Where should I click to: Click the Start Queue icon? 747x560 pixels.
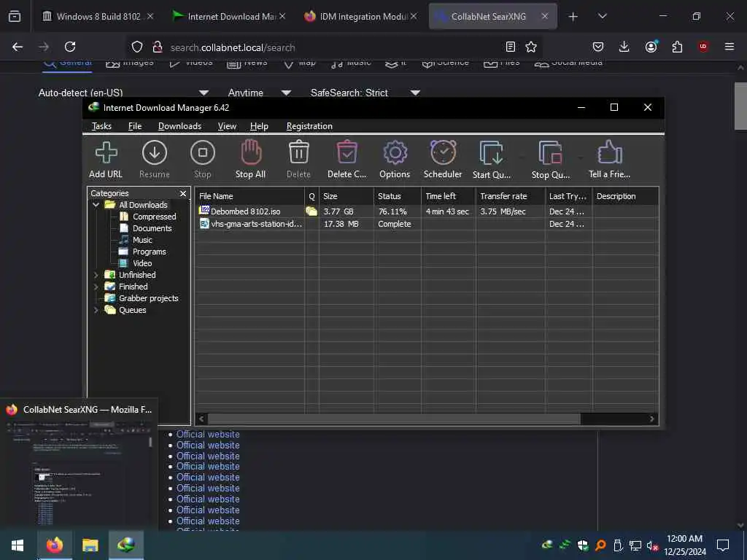[491, 159]
